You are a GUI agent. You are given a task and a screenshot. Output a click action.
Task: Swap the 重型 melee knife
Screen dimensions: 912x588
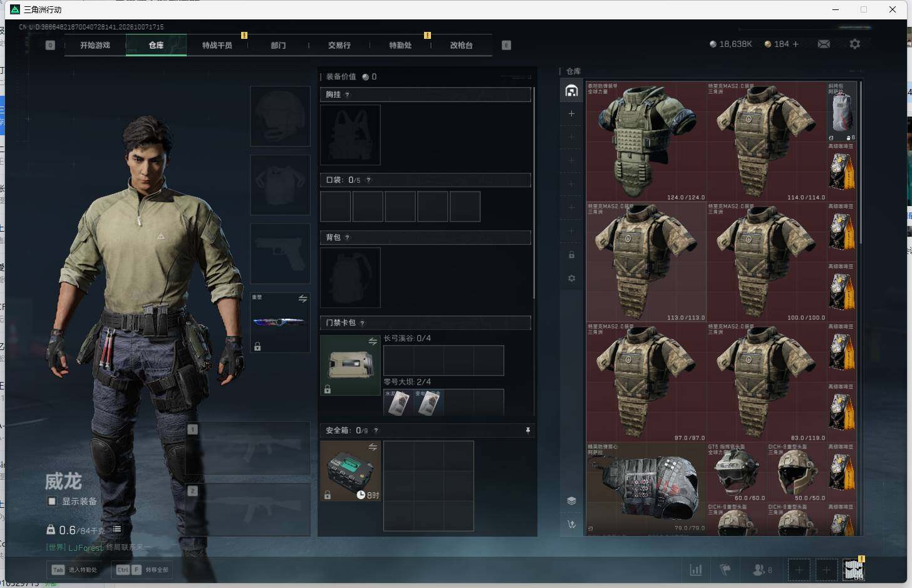[x=303, y=299]
